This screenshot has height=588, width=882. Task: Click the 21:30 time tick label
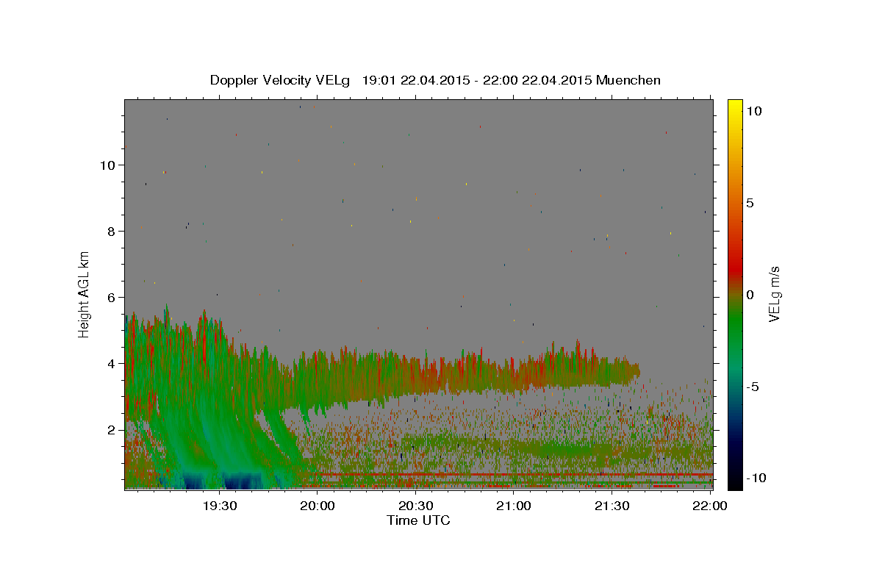pyautogui.click(x=612, y=506)
